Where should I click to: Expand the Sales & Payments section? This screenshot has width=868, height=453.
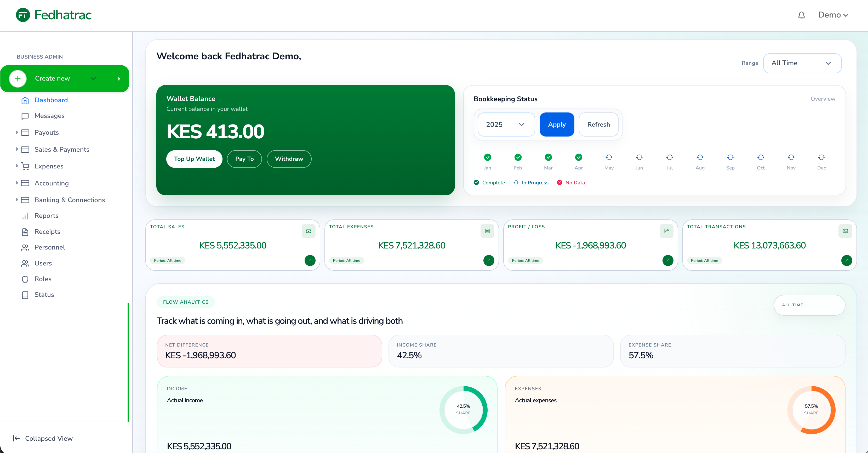pos(17,149)
